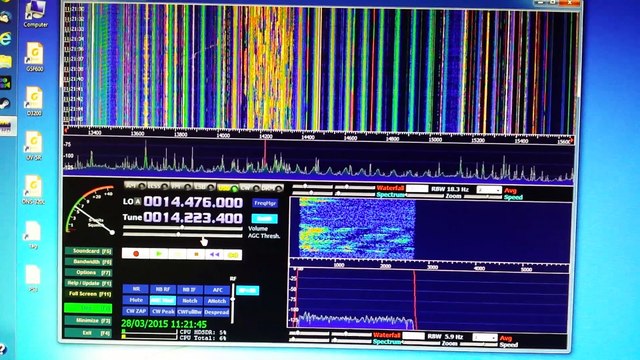
Task: Open the Computer desktop icon
Action: tap(36, 14)
